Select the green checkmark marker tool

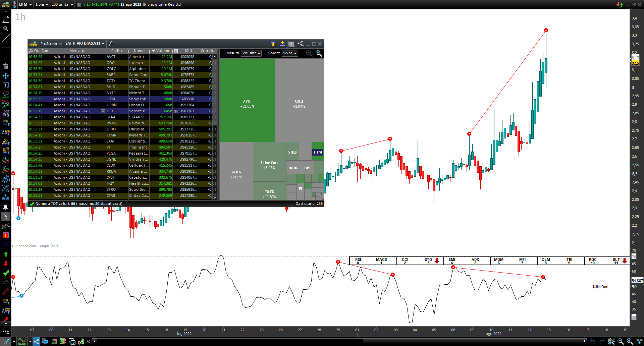pyautogui.click(x=6, y=273)
